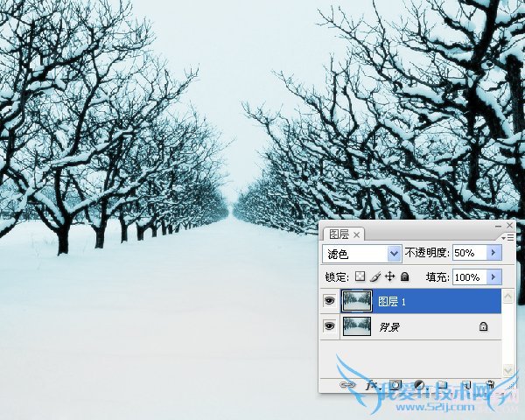The height and width of the screenshot is (420, 525).
Task: Lock all layer attributes
Action: click(x=405, y=276)
